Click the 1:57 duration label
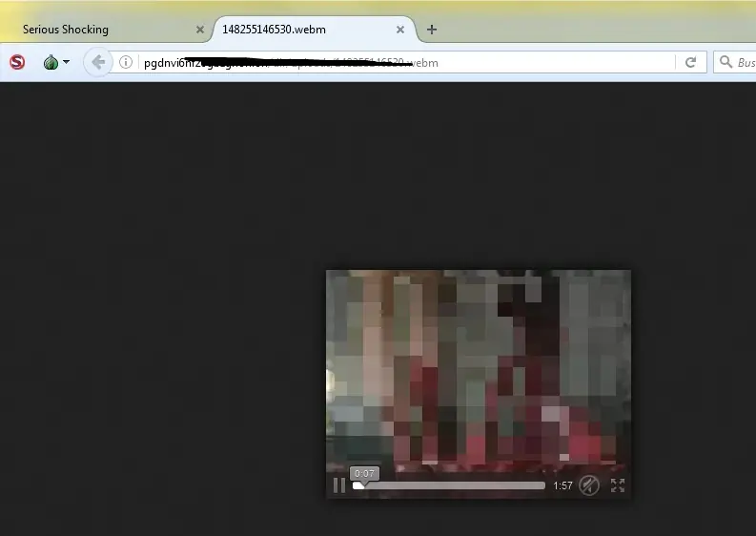Screen dimensions: 756x536 click(x=562, y=485)
